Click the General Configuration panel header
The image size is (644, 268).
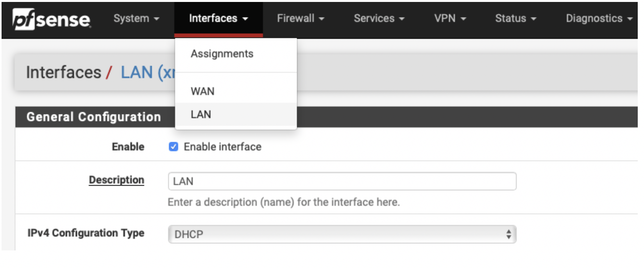pyautogui.click(x=94, y=117)
